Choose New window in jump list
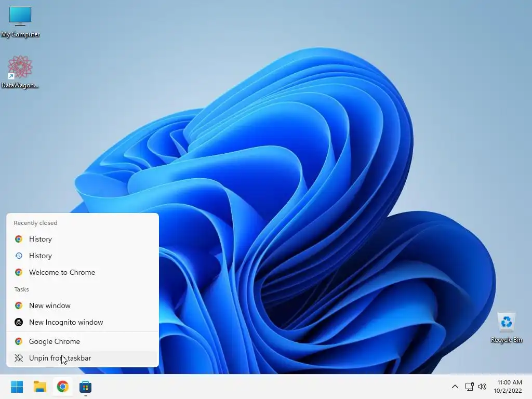This screenshot has height=399, width=532. point(83,305)
